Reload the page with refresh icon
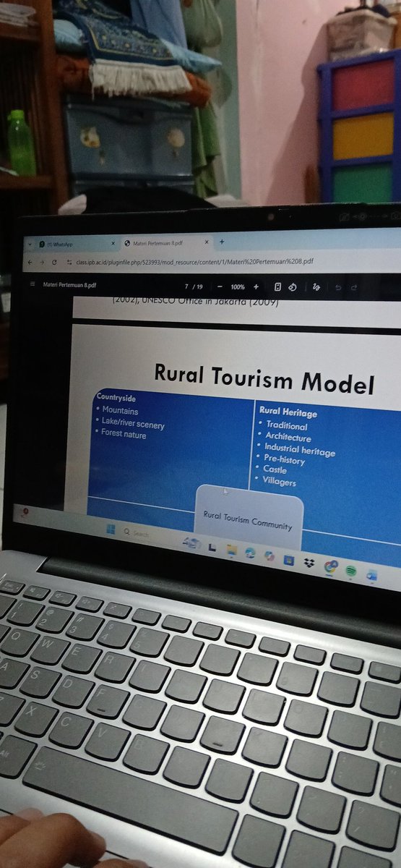 [53, 261]
